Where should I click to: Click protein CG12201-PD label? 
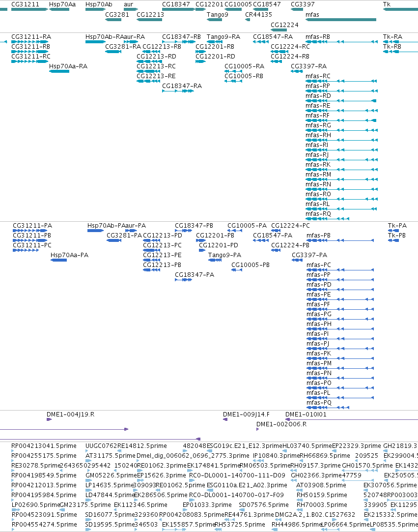click(219, 245)
